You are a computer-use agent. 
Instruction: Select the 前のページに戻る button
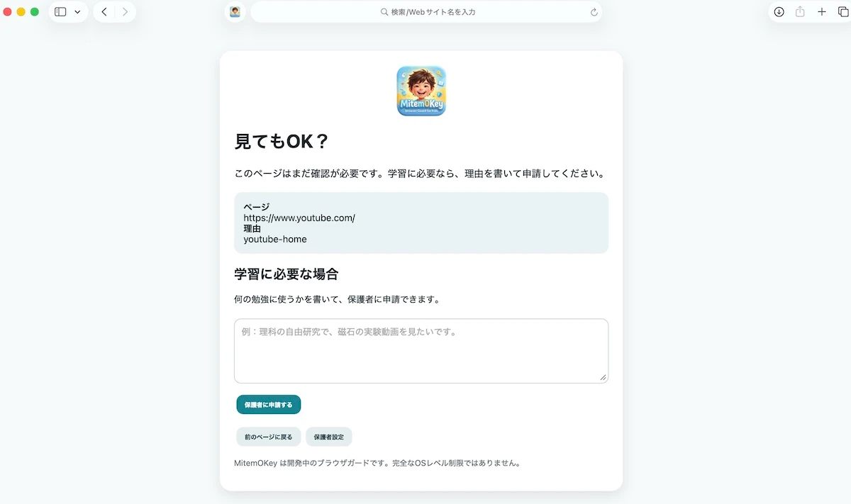pos(269,437)
